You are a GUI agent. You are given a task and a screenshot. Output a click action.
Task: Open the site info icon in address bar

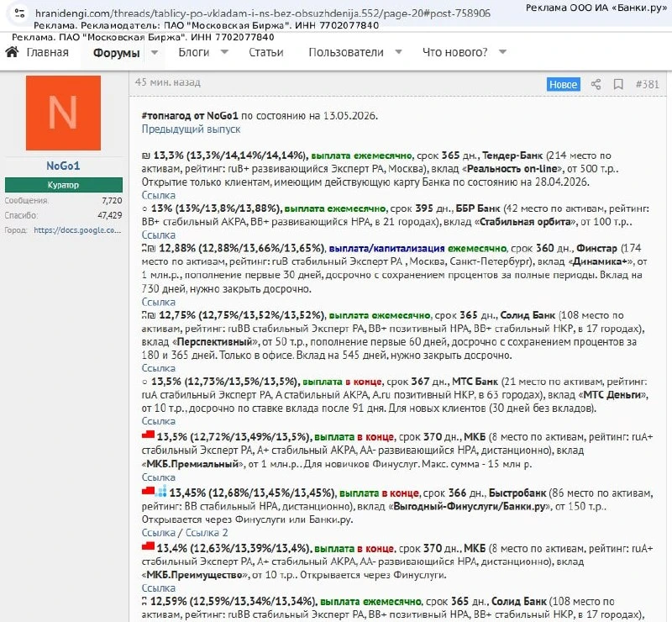coord(19,13)
